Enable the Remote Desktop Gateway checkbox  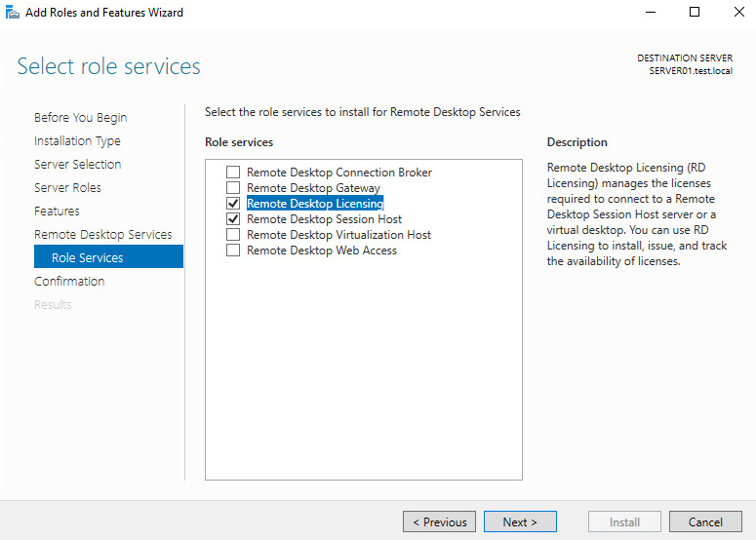coord(233,188)
